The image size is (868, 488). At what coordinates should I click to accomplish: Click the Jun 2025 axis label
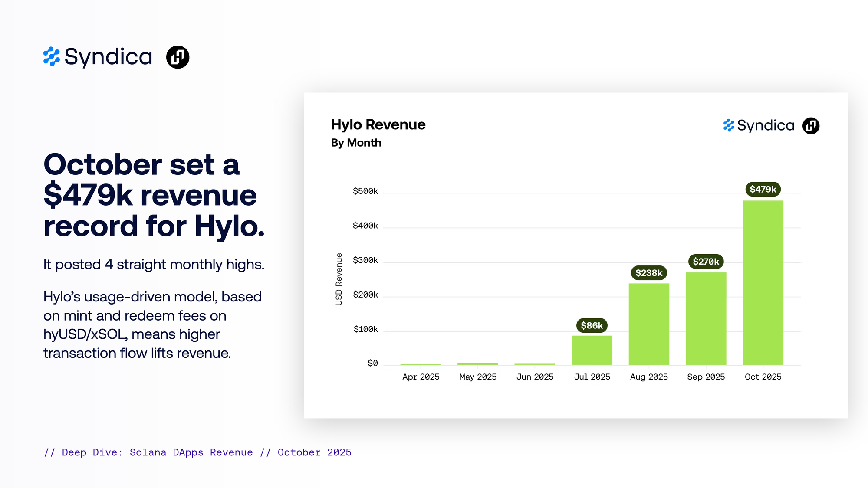pos(535,377)
